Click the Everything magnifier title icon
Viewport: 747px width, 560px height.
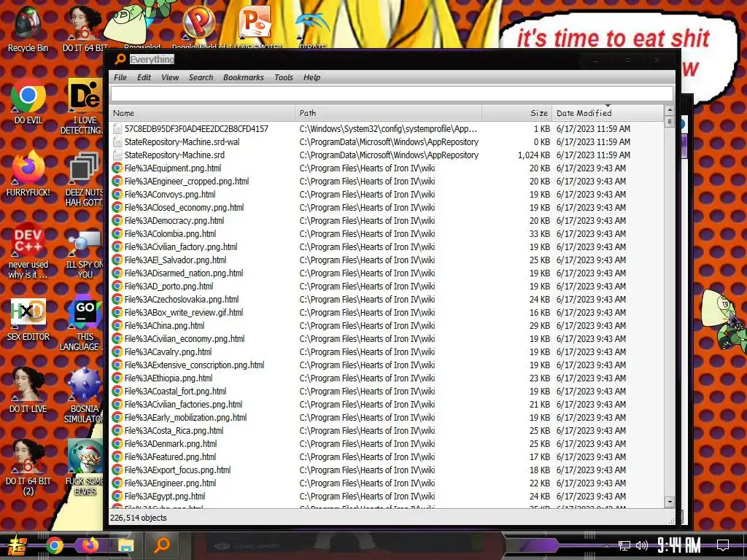[x=120, y=59]
